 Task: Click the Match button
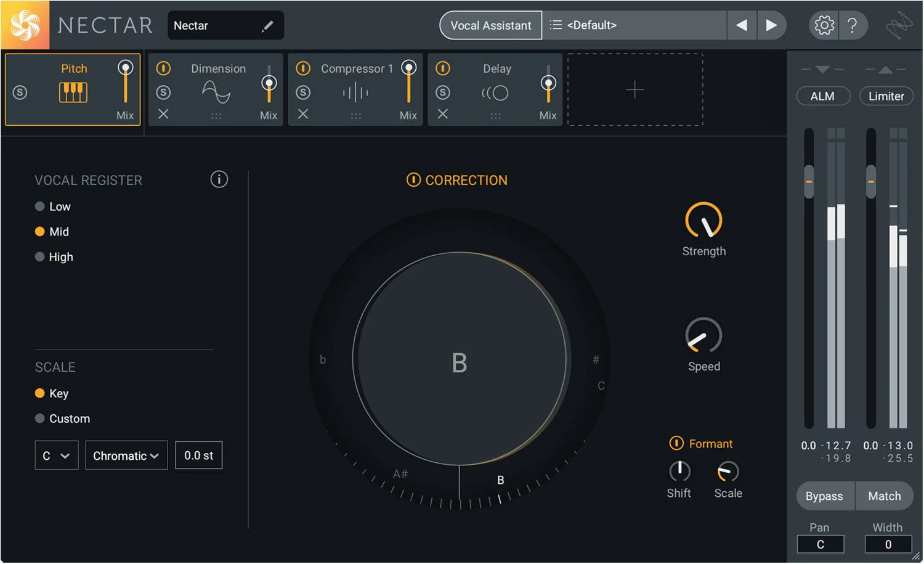884,496
